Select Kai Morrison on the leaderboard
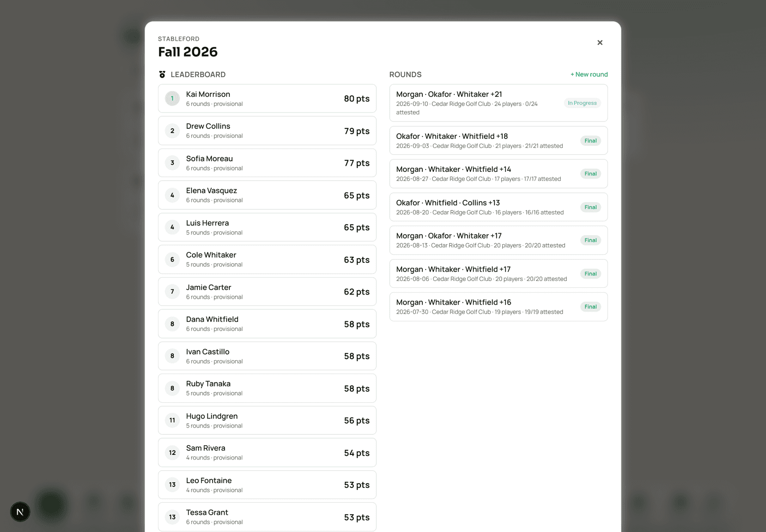Image resolution: width=766 pixels, height=532 pixels. coord(267,99)
